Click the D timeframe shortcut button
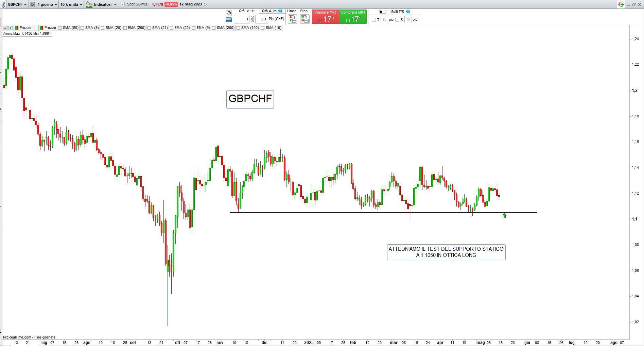The image size is (644, 346). pos(32,4)
